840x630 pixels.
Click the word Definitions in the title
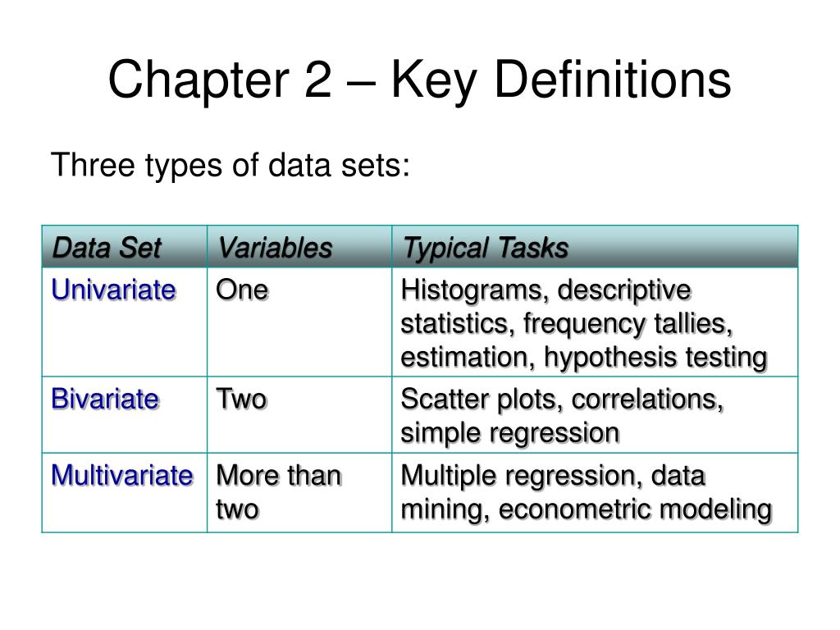[x=612, y=79]
